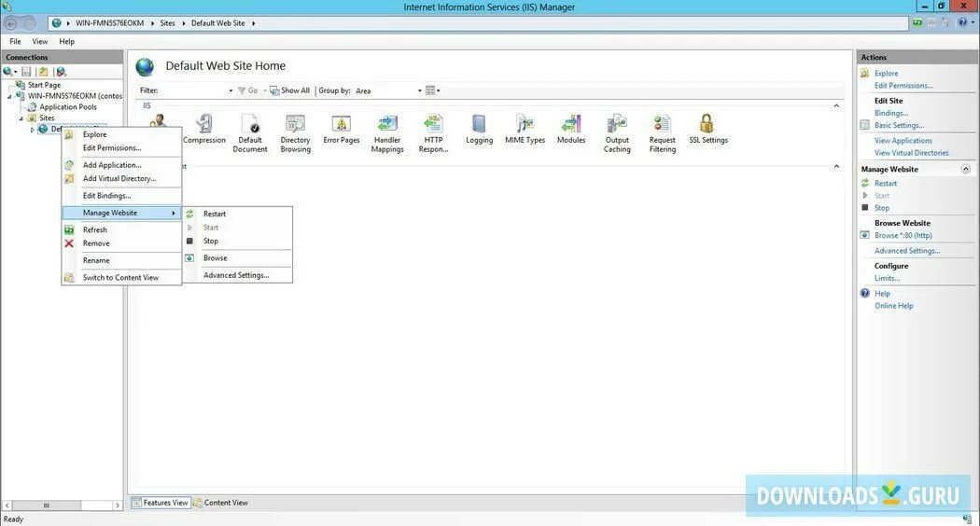Screen dimensions: 980x526
Task: Click the Delete Connection icon in Connections toolbar
Action: (x=61, y=72)
